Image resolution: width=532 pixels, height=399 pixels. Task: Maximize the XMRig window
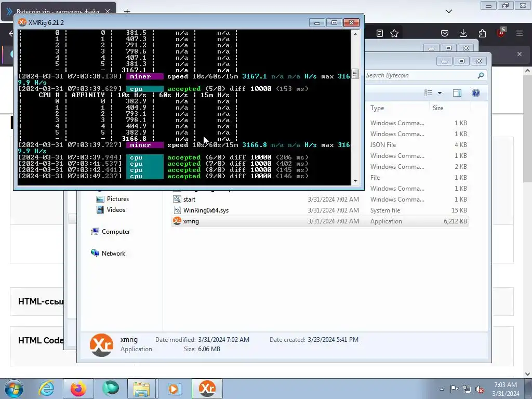[334, 23]
